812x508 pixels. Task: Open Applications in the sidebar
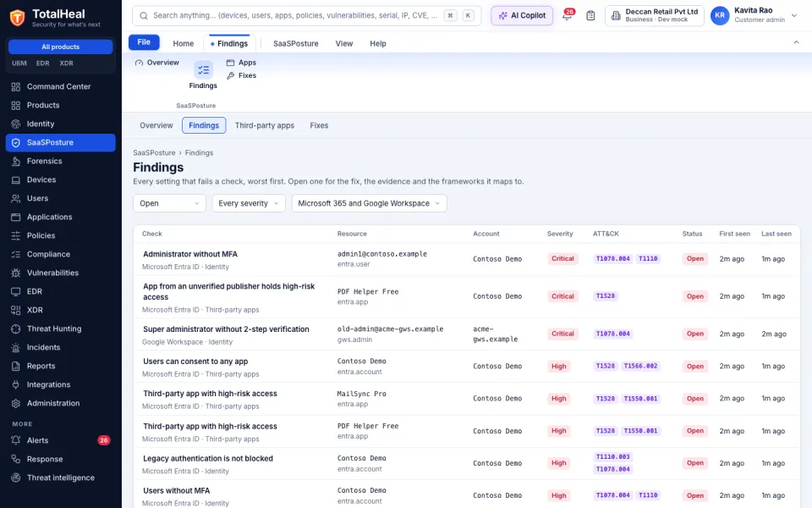61,218
